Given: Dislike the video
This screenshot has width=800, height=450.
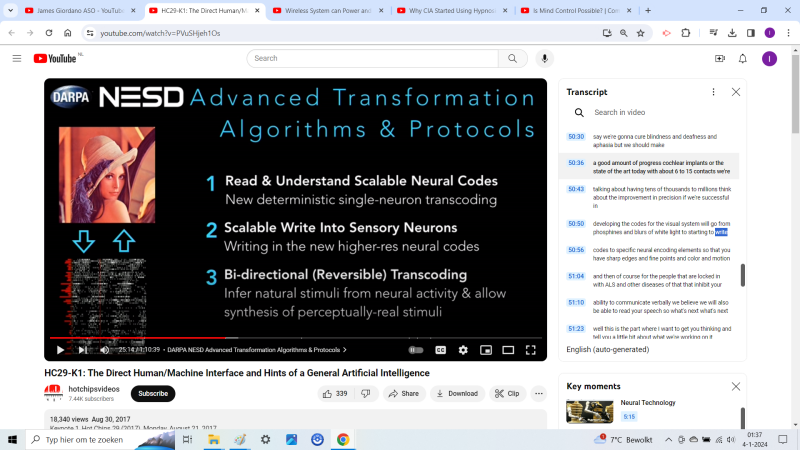Looking at the screenshot, I should (x=366, y=393).
